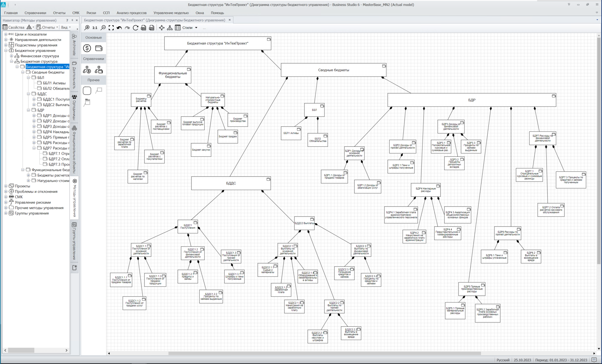Export diagram as PNG icon
This screenshot has width=602, height=364.
click(x=151, y=28)
